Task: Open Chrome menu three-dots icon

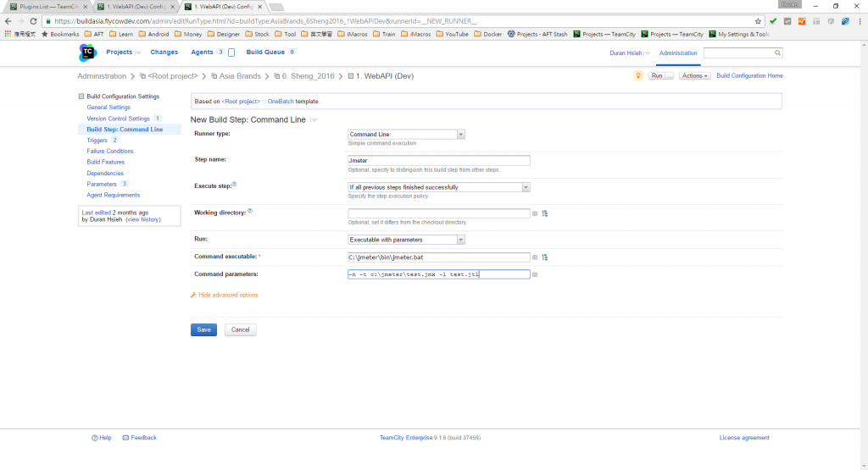Action: [860, 21]
